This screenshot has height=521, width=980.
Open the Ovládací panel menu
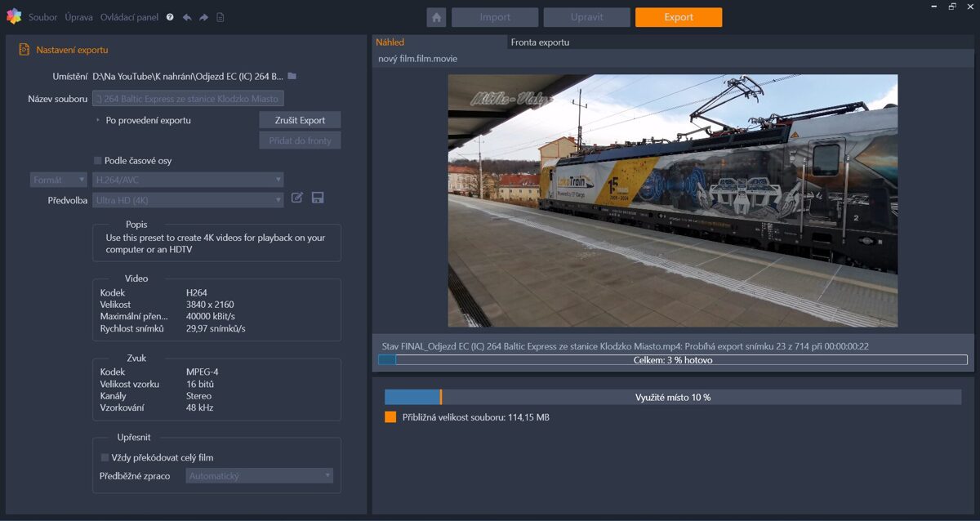[130, 17]
